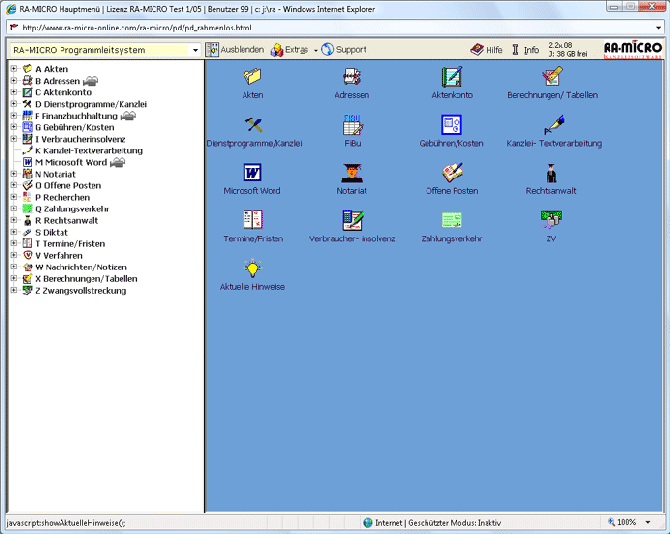The image size is (670, 534).
Task: Open the Termine/Fristen calendar icon
Action: pos(252,221)
